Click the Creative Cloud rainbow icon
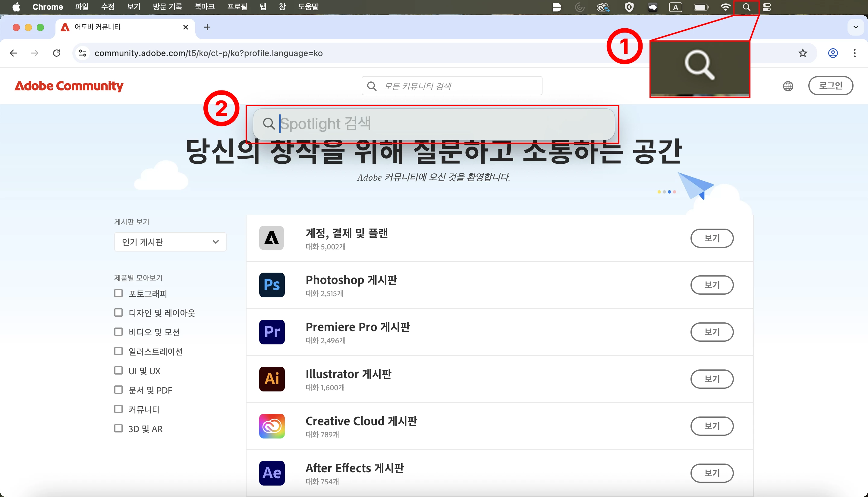 pyautogui.click(x=272, y=426)
